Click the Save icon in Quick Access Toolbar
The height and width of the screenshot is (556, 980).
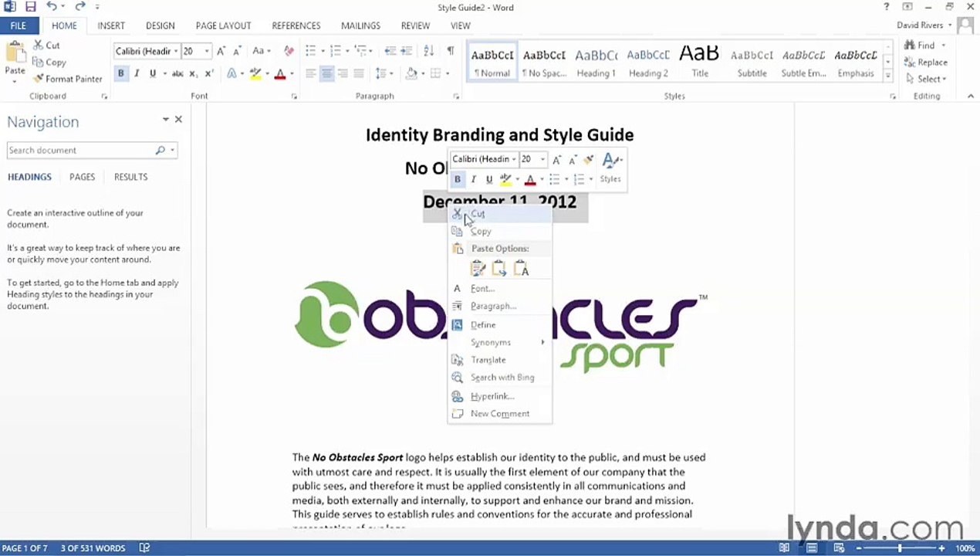pyautogui.click(x=31, y=7)
